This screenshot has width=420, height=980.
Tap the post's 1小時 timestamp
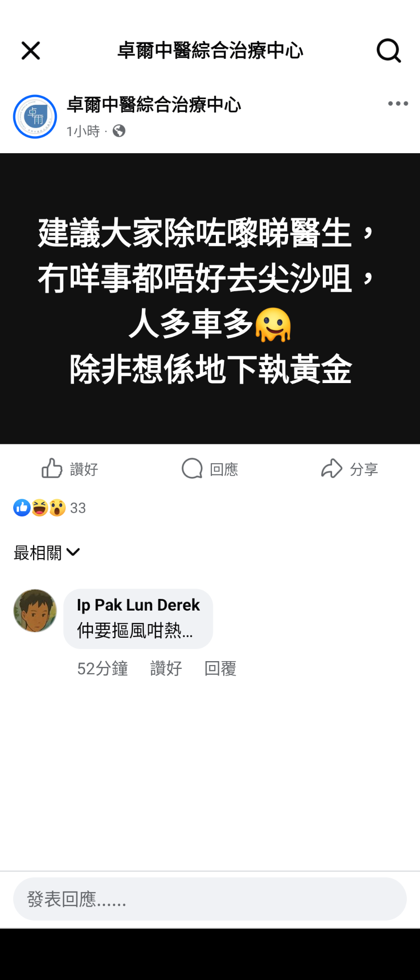click(83, 131)
